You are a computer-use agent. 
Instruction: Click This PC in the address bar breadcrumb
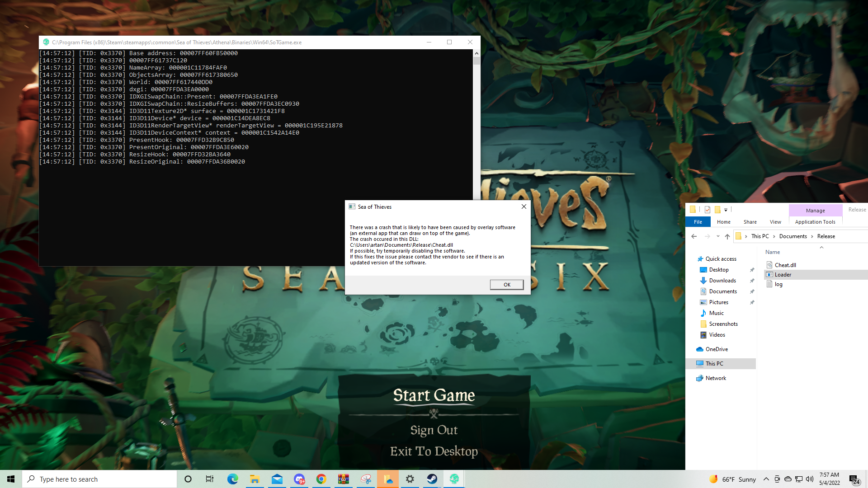click(760, 236)
